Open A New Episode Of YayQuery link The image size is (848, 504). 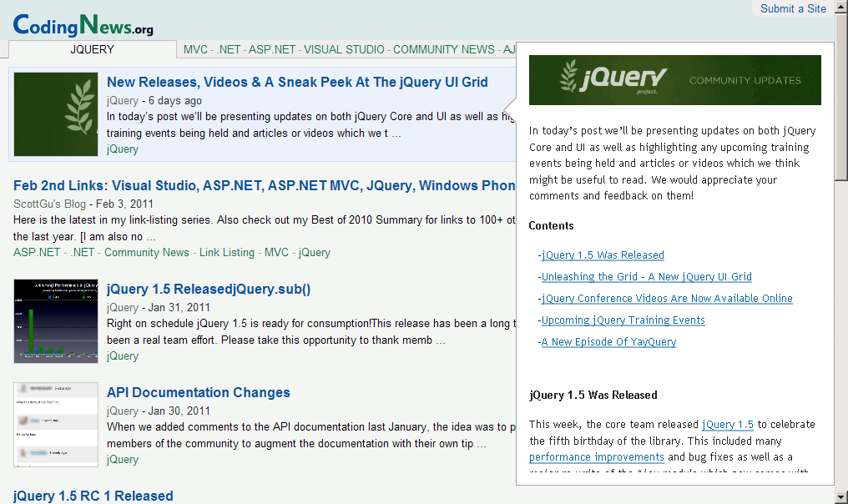608,342
